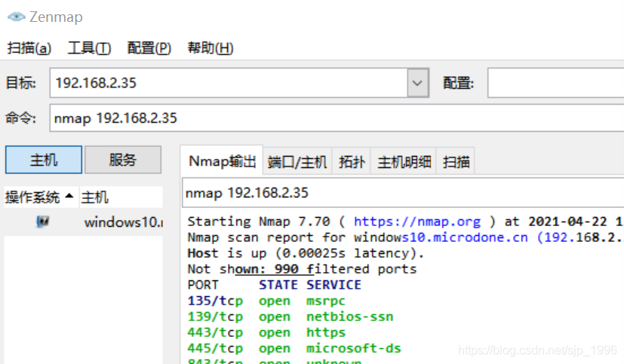This screenshot has width=624, height=364.
Task: Select the 服务 services button
Action: (123, 160)
